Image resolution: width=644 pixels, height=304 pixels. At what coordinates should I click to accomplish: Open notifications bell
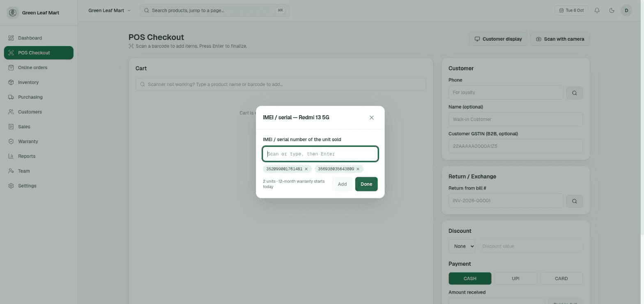tap(597, 10)
